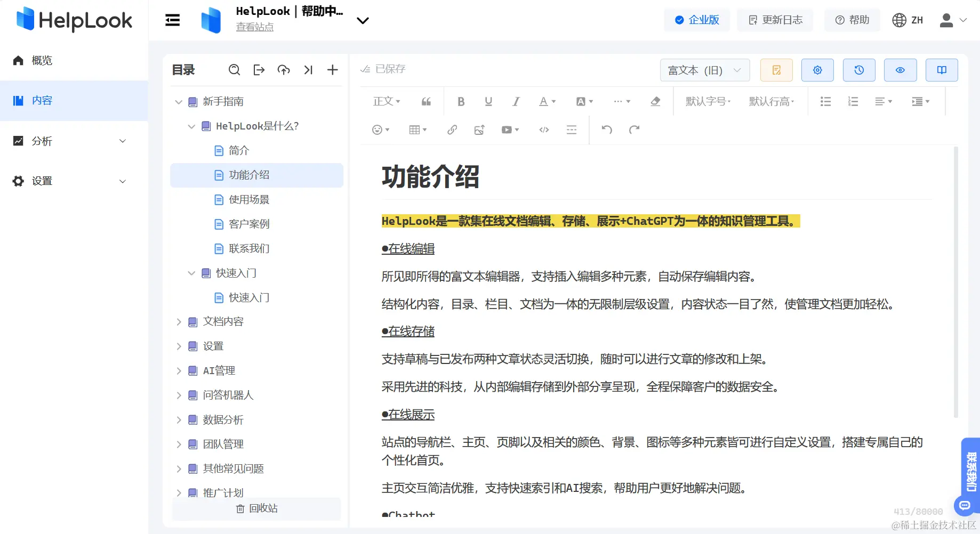Open version history clock button
Viewport: 980px width, 534px height.
(859, 70)
